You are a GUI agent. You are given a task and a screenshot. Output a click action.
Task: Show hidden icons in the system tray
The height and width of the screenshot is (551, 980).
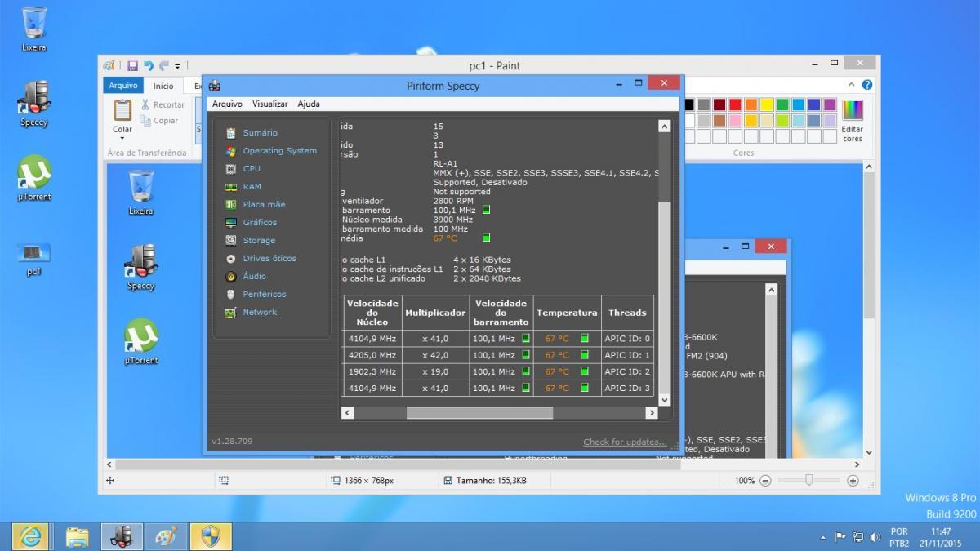click(x=823, y=537)
